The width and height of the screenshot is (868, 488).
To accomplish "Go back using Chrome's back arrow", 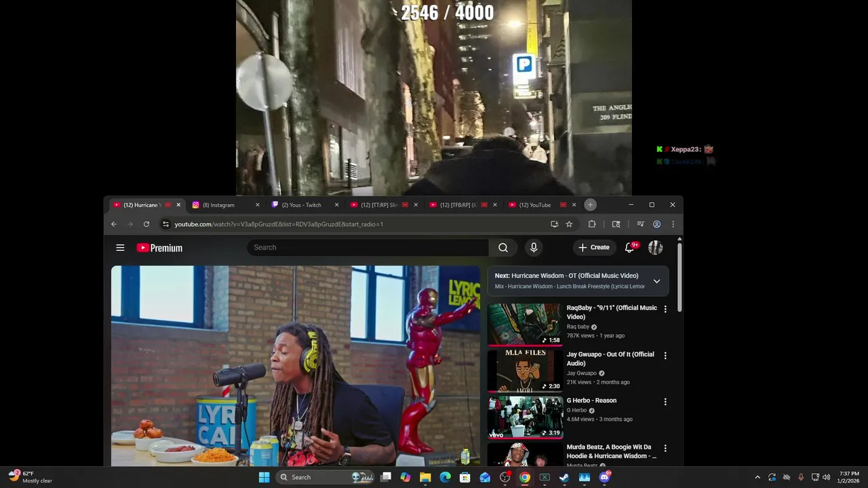I will 114,224.
